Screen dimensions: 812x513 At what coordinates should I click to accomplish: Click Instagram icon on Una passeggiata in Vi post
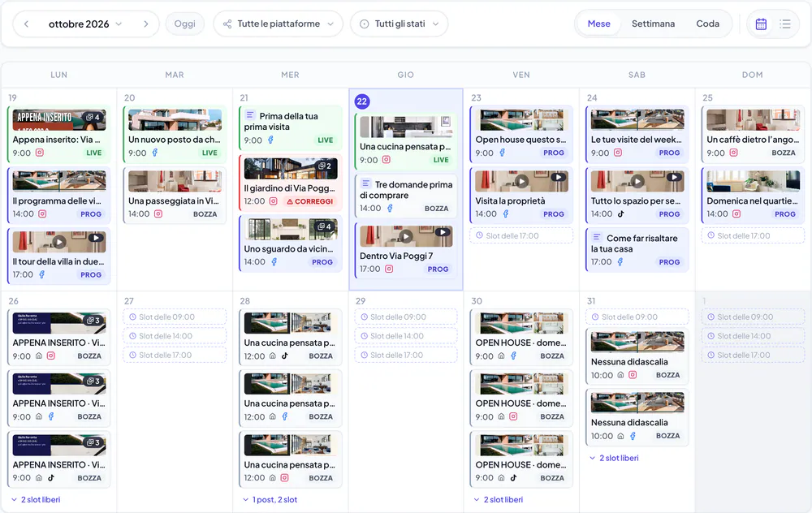point(158,213)
